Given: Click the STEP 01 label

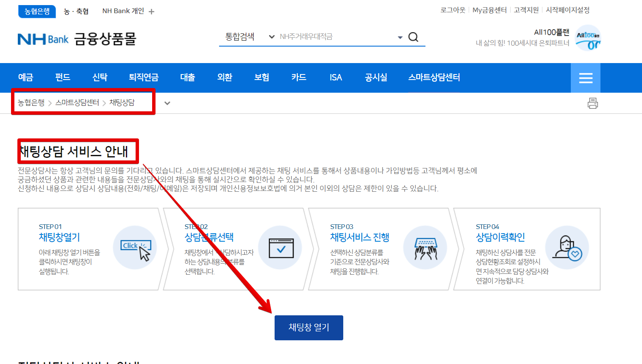Looking at the screenshot, I should (50, 227).
